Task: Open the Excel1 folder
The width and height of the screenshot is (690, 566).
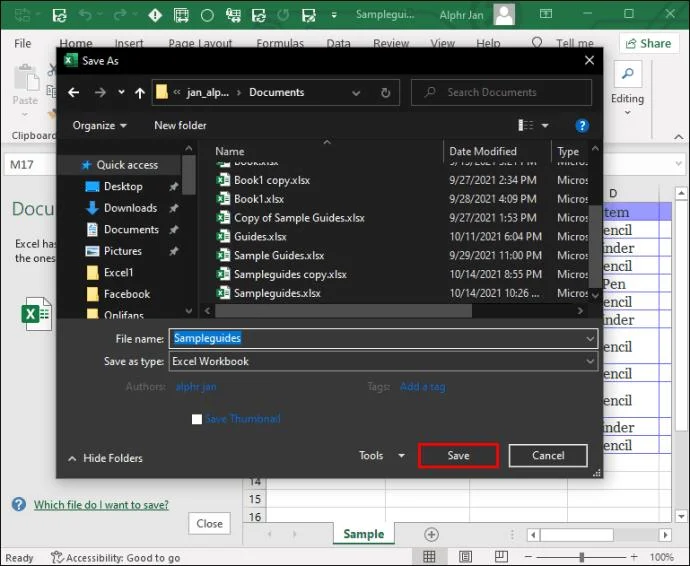Action: point(118,272)
